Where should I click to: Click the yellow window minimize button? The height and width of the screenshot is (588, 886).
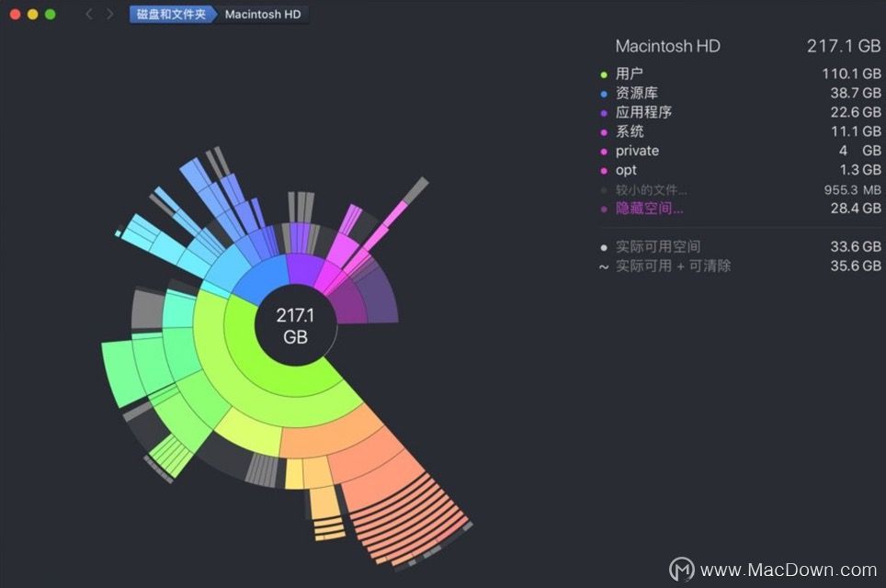point(33,14)
